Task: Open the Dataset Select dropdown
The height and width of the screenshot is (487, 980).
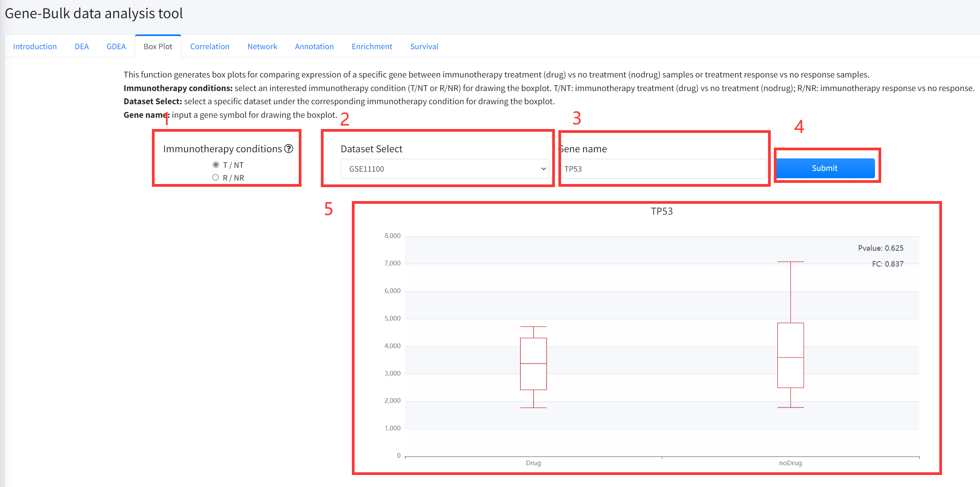Action: tap(444, 169)
